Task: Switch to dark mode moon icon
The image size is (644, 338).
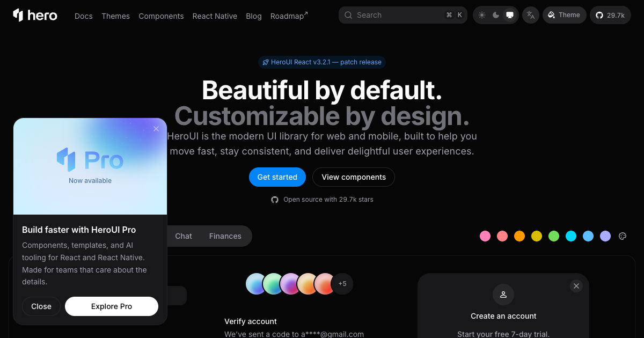Action: point(496,15)
